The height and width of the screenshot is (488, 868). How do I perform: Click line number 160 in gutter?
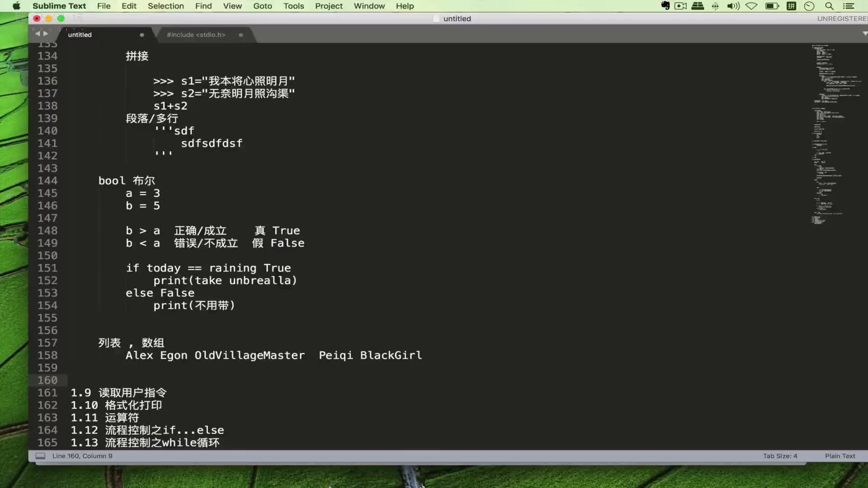pyautogui.click(x=47, y=380)
